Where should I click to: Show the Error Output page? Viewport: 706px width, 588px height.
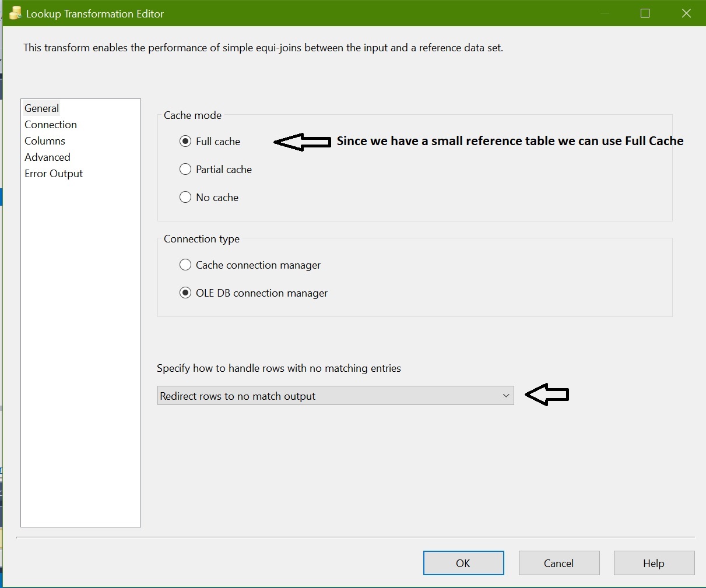click(x=54, y=173)
